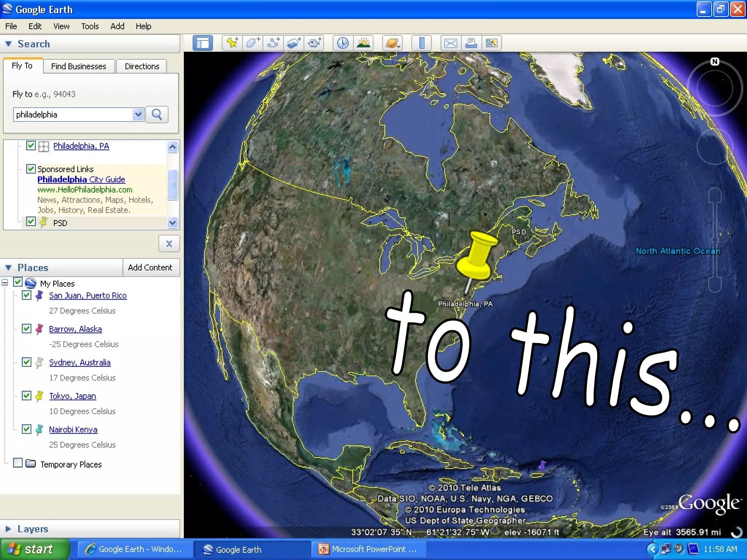Collapse the My Places tree node
The image size is (747, 560).
tap(5, 283)
